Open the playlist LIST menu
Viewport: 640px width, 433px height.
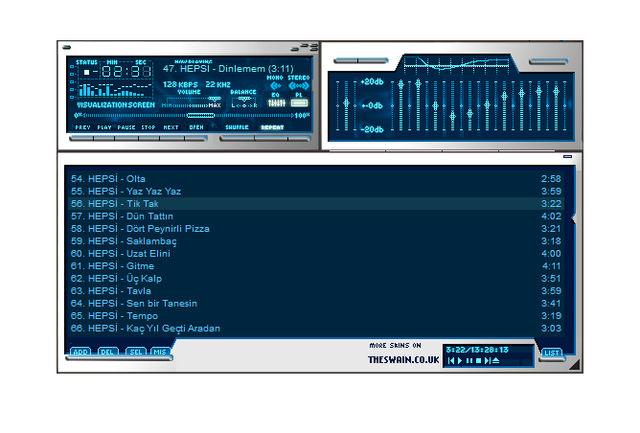552,353
